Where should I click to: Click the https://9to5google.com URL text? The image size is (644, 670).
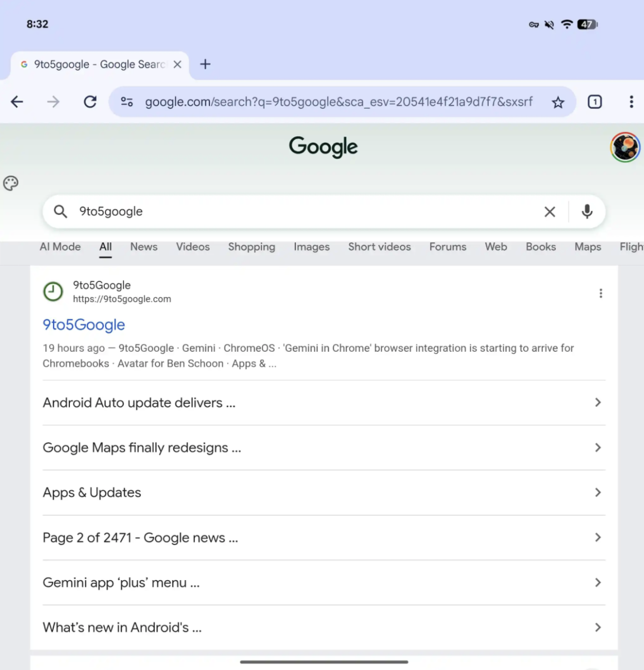[122, 299]
